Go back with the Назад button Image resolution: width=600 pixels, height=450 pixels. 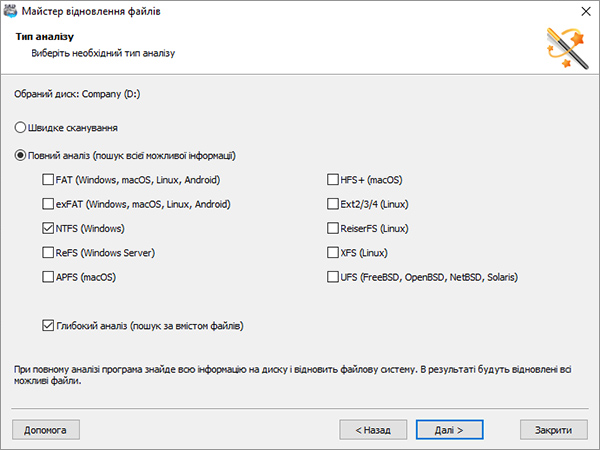point(373,430)
